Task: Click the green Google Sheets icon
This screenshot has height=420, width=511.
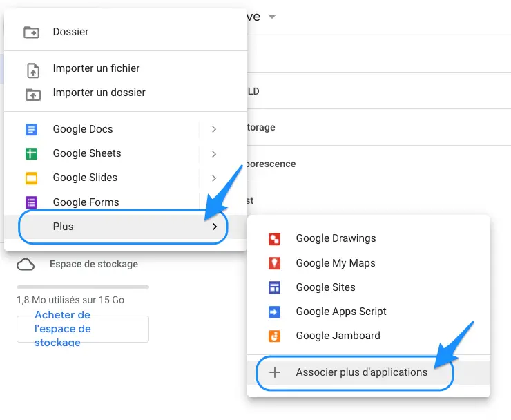Action: (x=31, y=153)
